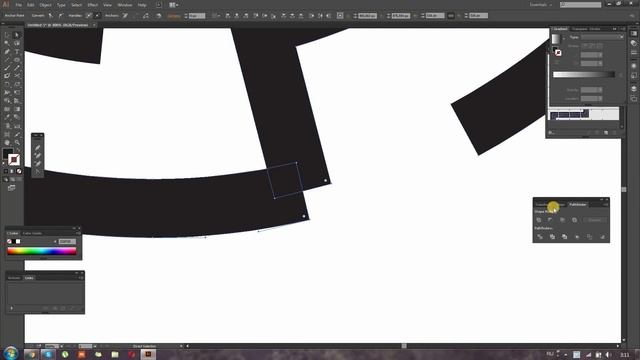Open the Edit menu

[x=31, y=5]
